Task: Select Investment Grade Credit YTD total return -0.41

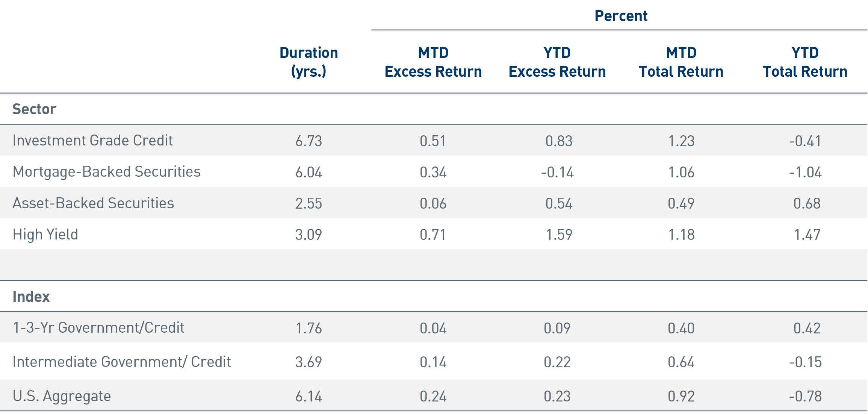Action: point(805,141)
